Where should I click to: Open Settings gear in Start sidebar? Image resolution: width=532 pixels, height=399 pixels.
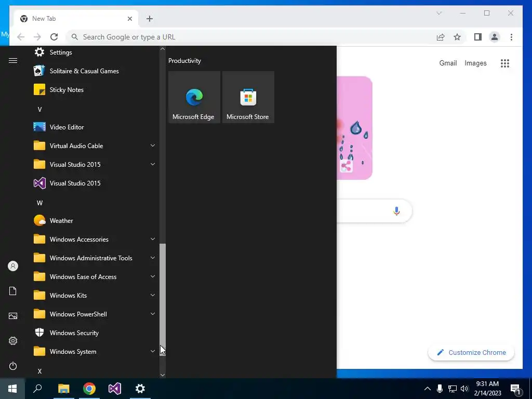click(x=13, y=341)
